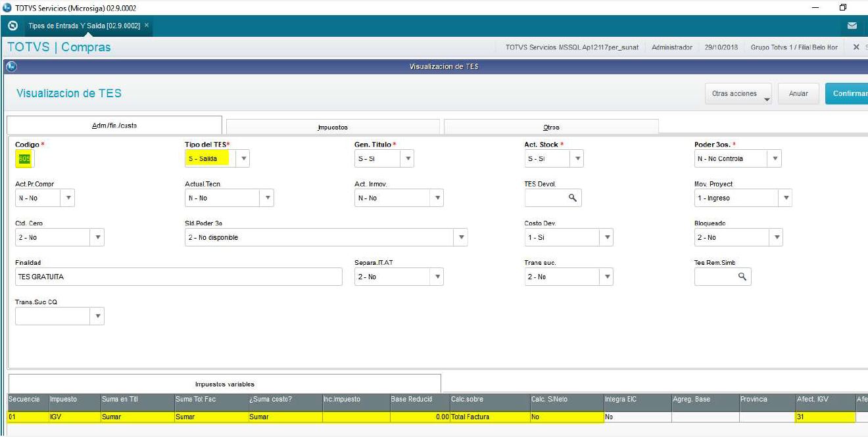Image resolution: width=868 pixels, height=437 pixels.
Task: Open the Trans.Suc CQ dropdown
Action: pos(97,316)
